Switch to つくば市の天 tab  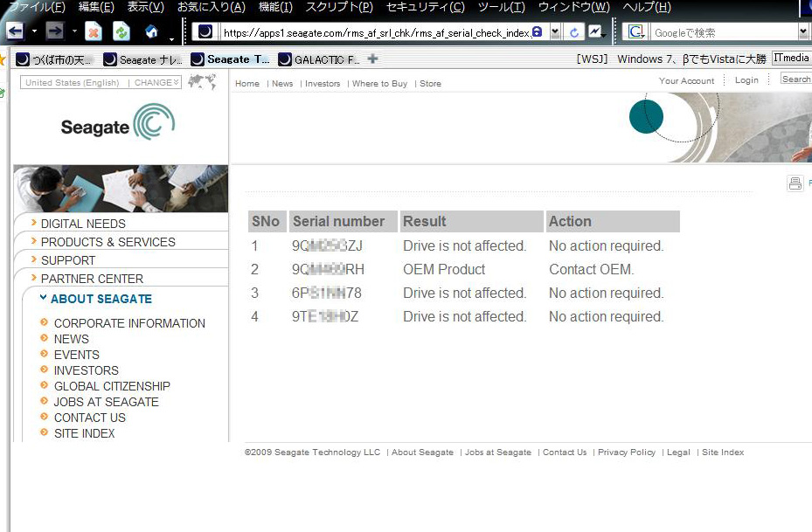[x=55, y=59]
